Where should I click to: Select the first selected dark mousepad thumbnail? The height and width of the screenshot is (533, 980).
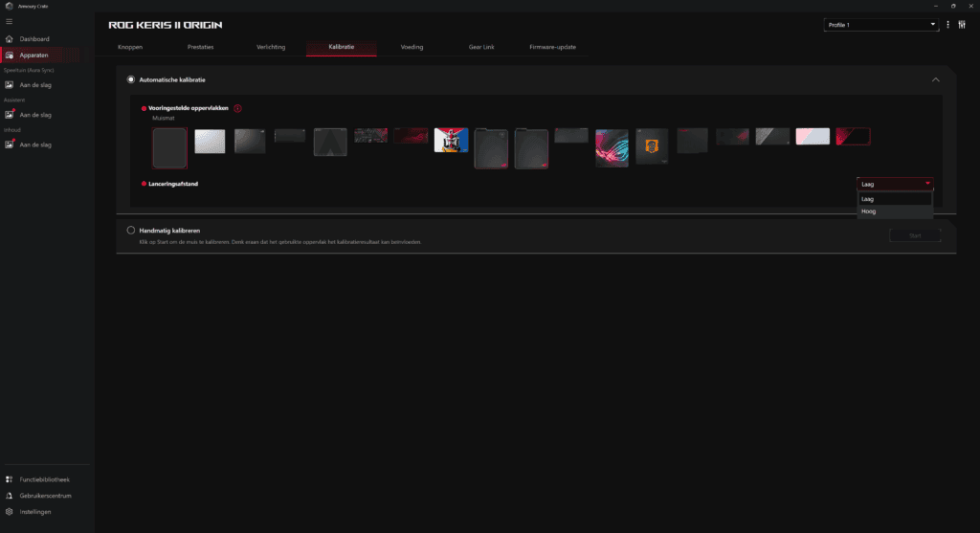point(169,148)
